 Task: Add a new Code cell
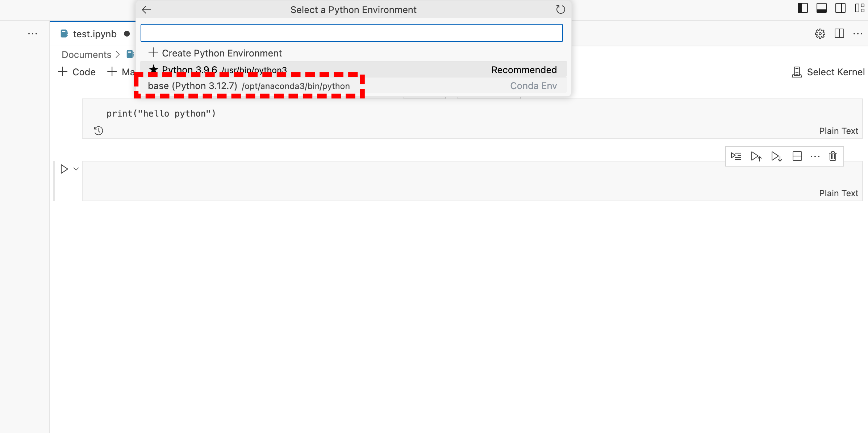click(x=77, y=72)
